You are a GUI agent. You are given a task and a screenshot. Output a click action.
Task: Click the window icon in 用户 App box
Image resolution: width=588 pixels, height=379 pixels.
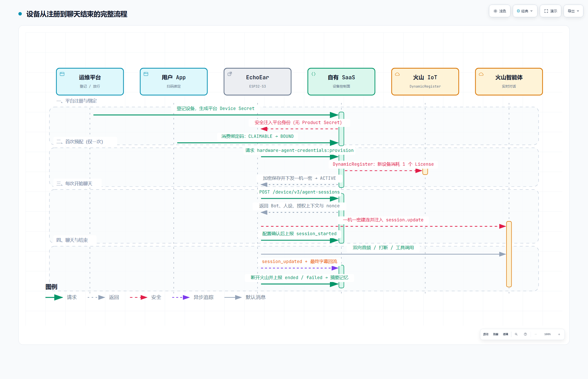[146, 74]
